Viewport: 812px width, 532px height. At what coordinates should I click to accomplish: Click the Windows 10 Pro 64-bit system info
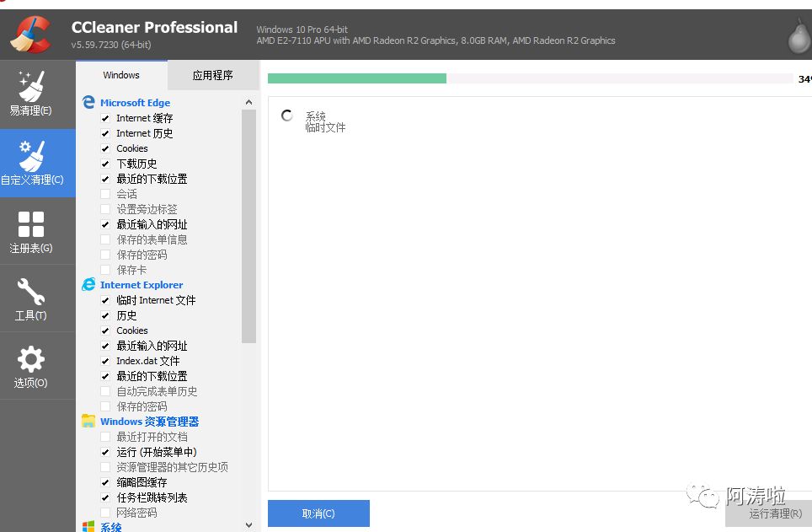tap(302, 30)
